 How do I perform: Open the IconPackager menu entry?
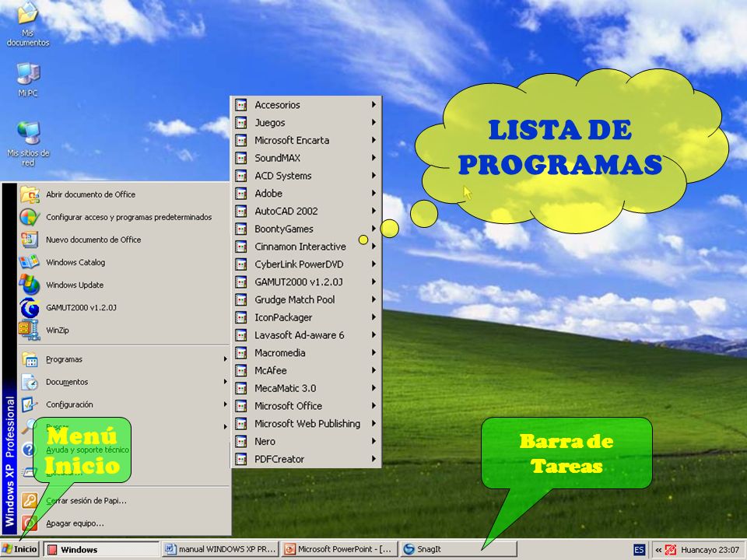307,317
